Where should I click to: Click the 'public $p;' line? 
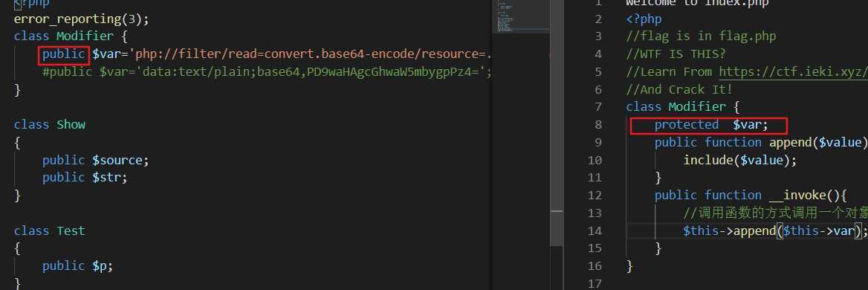[x=77, y=265]
